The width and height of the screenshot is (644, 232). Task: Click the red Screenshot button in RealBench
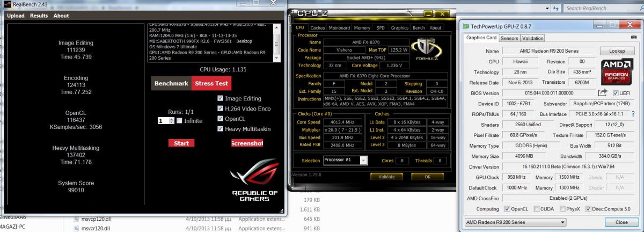click(x=247, y=143)
